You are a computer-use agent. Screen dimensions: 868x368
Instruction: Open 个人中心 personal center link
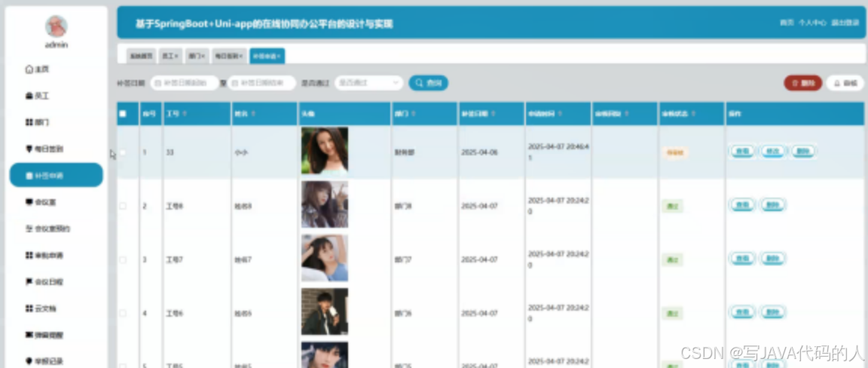click(812, 23)
